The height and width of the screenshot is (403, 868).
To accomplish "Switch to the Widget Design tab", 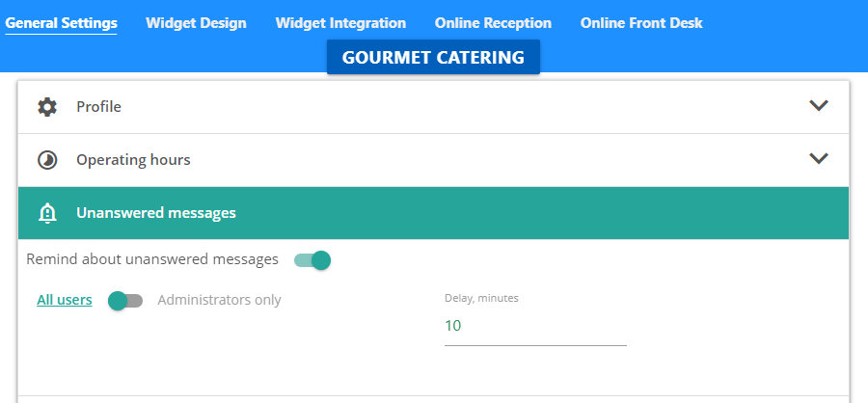I will 196,23.
